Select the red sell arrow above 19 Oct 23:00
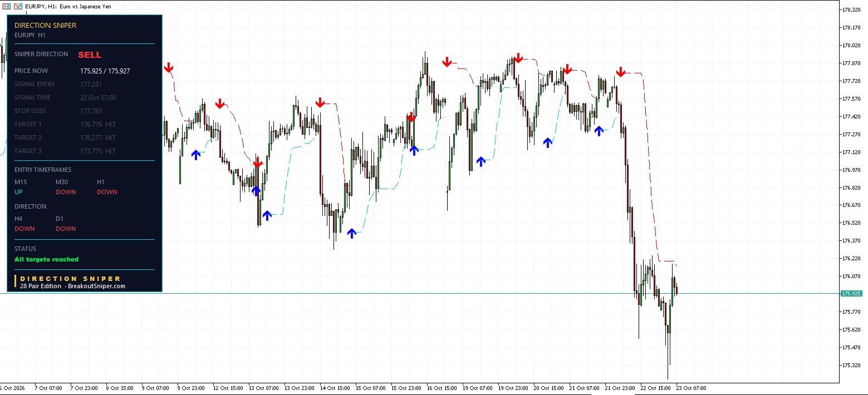 pyautogui.click(x=518, y=57)
